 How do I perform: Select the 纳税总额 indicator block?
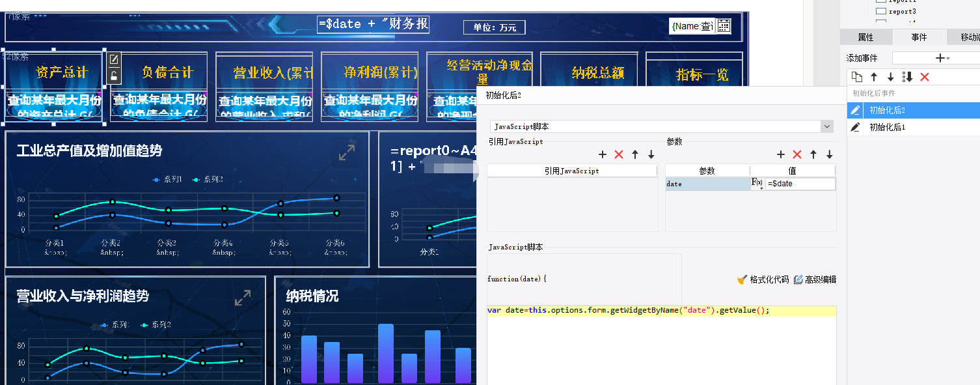tap(589, 69)
